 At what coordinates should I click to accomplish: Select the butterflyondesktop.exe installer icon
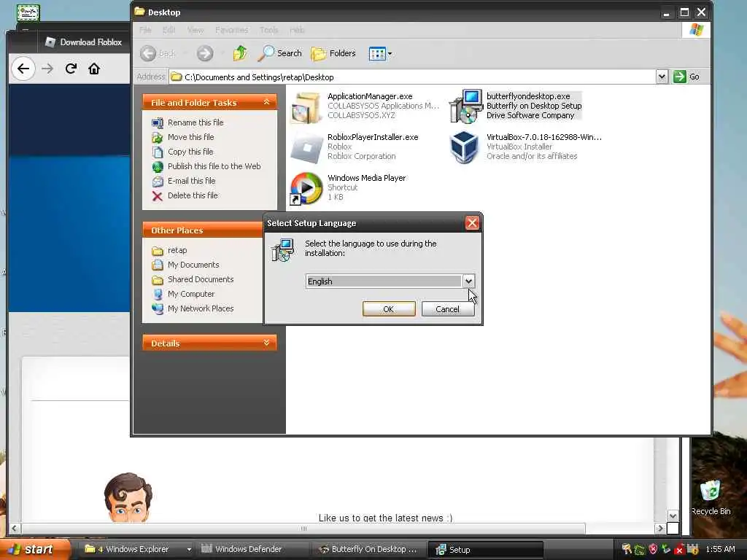(x=465, y=106)
